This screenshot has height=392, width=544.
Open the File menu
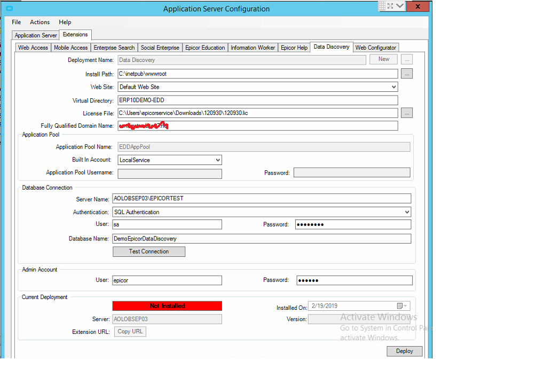pos(17,22)
